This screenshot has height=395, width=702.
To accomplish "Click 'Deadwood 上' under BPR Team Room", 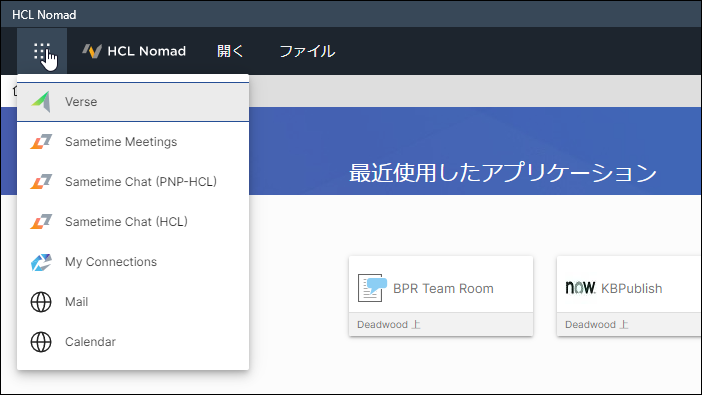I will 389,325.
